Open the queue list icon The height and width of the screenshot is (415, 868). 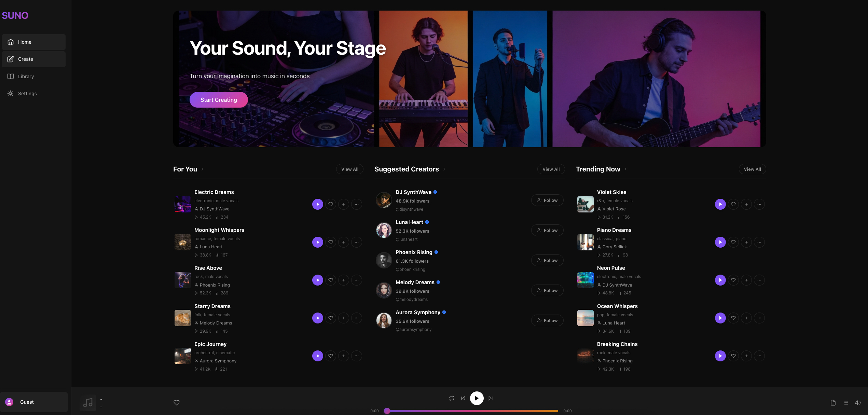click(846, 403)
